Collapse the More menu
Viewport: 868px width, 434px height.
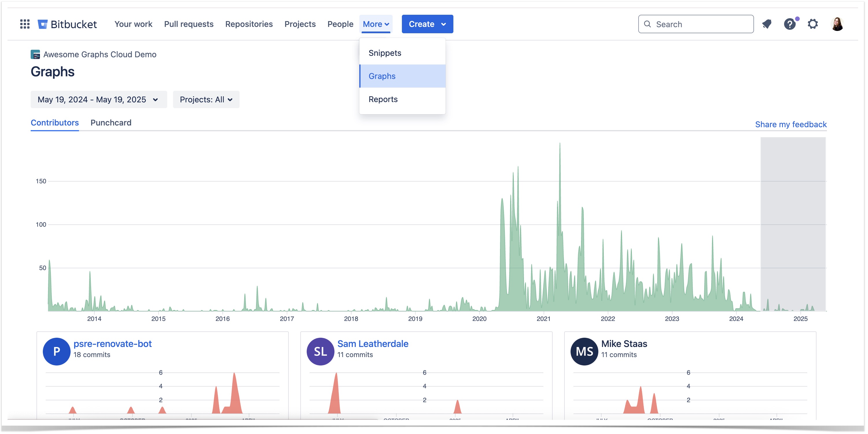click(376, 24)
